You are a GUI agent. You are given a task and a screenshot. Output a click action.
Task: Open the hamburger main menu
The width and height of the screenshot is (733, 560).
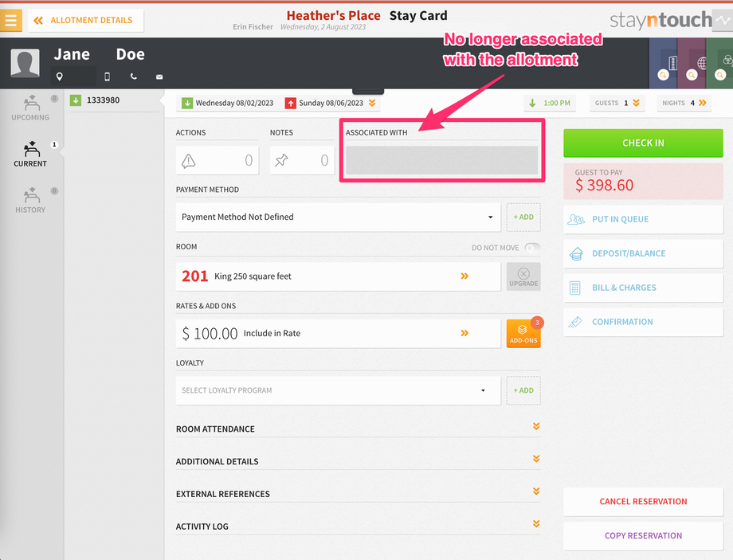tap(10, 20)
